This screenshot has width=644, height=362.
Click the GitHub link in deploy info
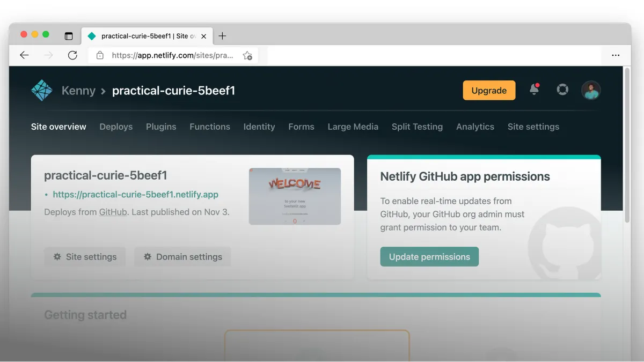pos(113,212)
